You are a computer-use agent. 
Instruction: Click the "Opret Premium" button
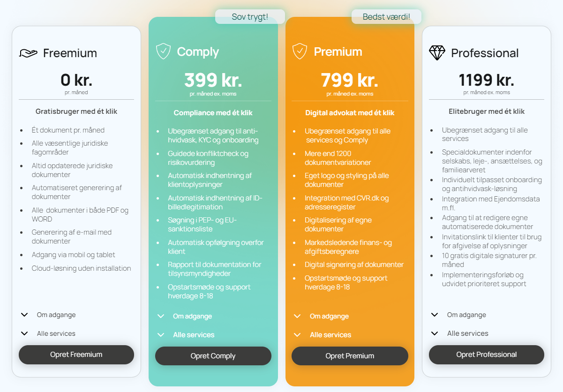pyautogui.click(x=350, y=355)
